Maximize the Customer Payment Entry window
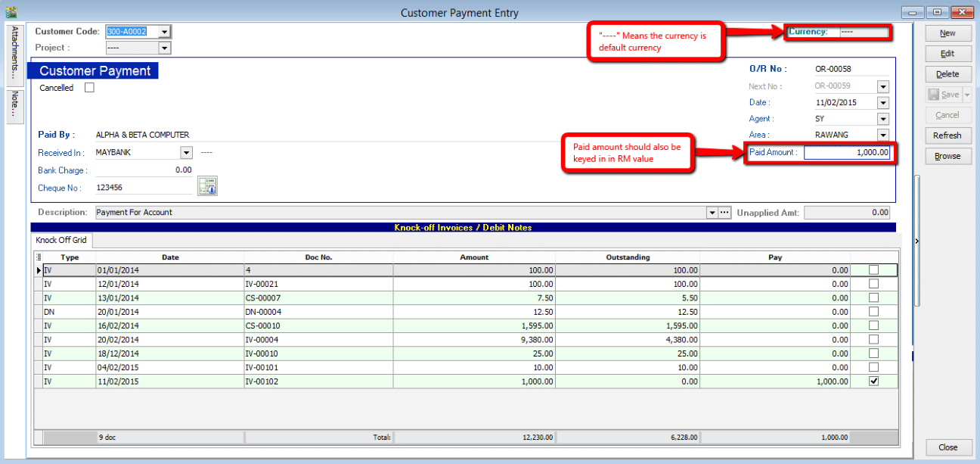 937,12
